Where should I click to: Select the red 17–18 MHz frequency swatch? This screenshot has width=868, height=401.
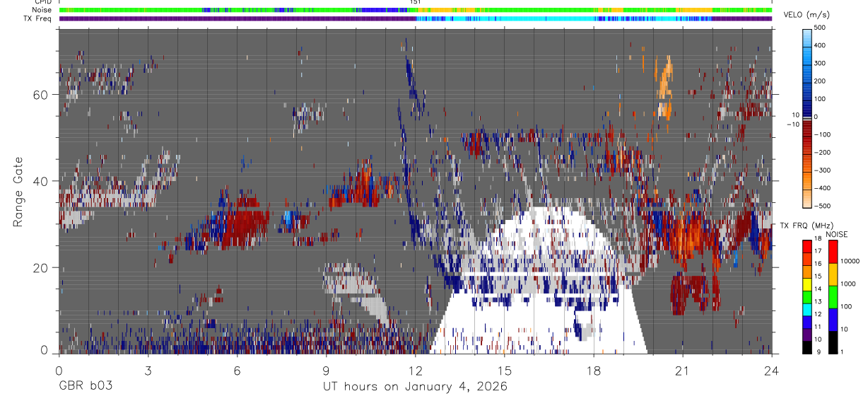tap(807, 246)
